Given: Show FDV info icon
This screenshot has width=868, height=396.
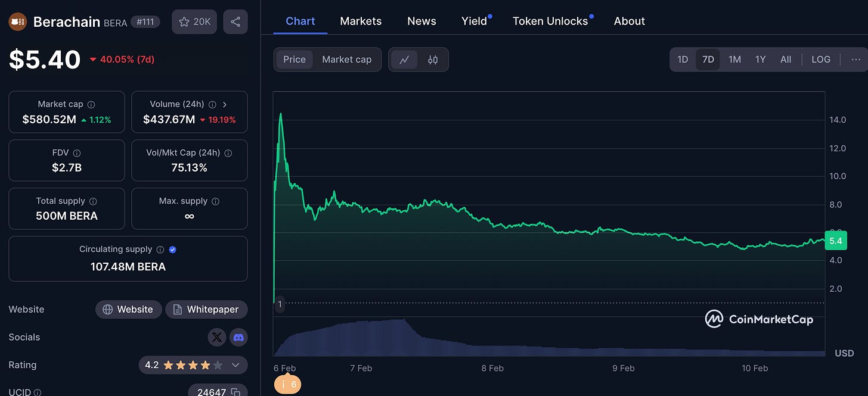Looking at the screenshot, I should click(77, 153).
